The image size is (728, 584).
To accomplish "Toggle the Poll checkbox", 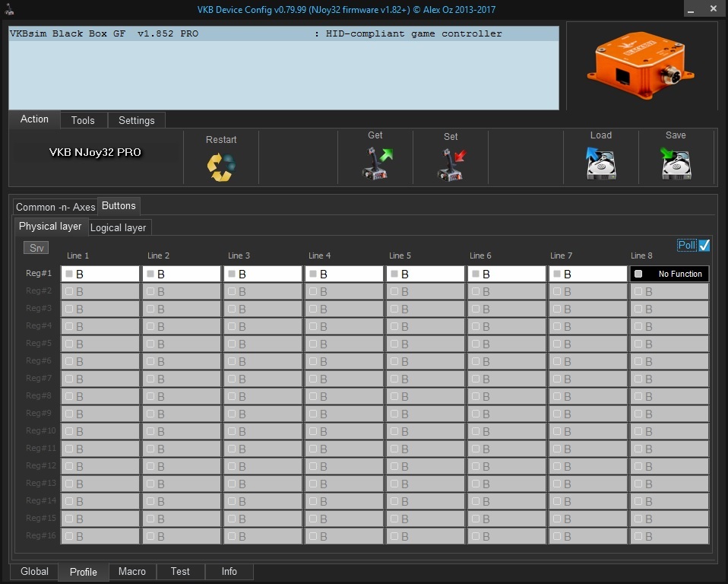I will pyautogui.click(x=704, y=245).
